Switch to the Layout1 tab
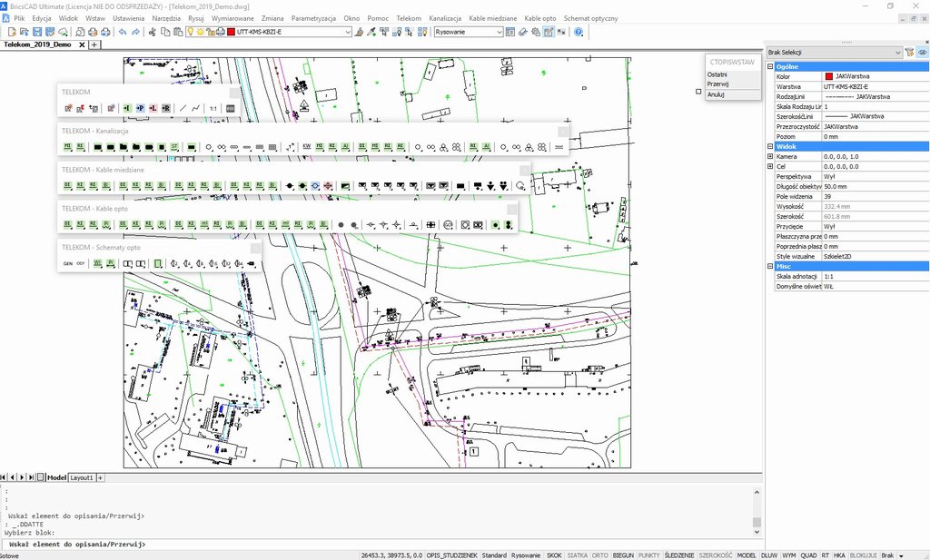The image size is (930, 560). point(82,477)
